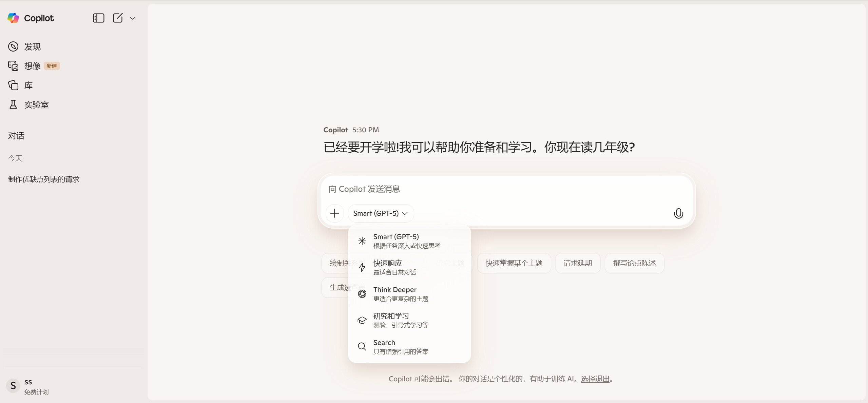This screenshot has width=868, height=403.
Task: Start a new chat with compose icon
Action: coord(118,18)
